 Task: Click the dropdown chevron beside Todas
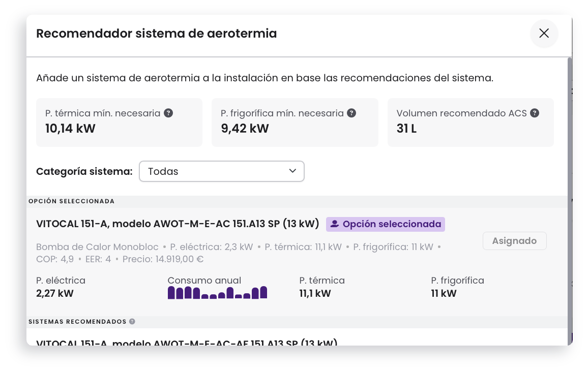(x=292, y=171)
